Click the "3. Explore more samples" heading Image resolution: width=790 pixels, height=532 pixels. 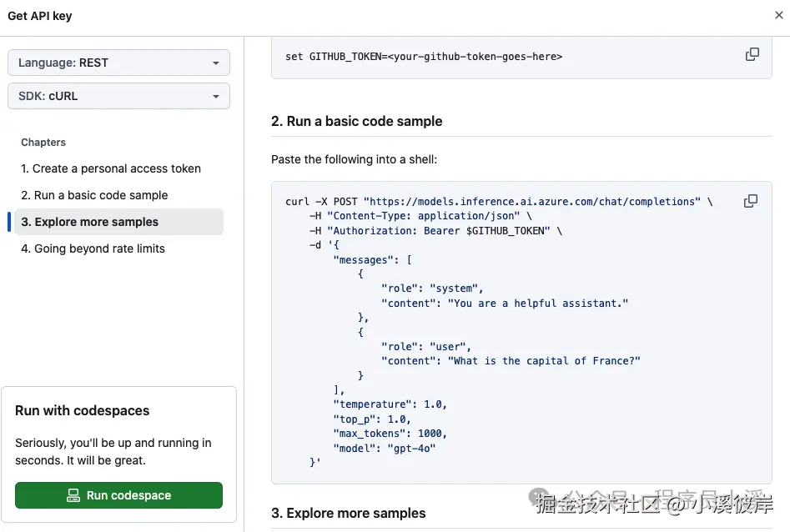[x=349, y=513]
